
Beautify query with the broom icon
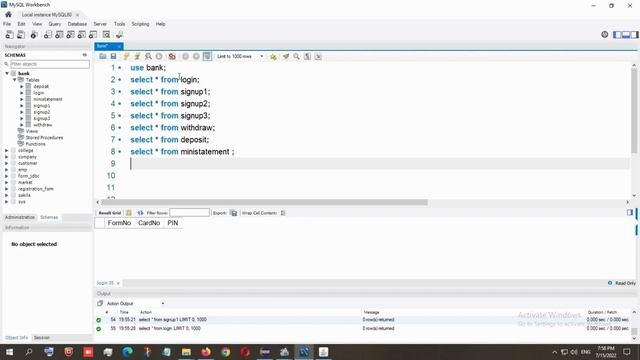[x=286, y=56]
